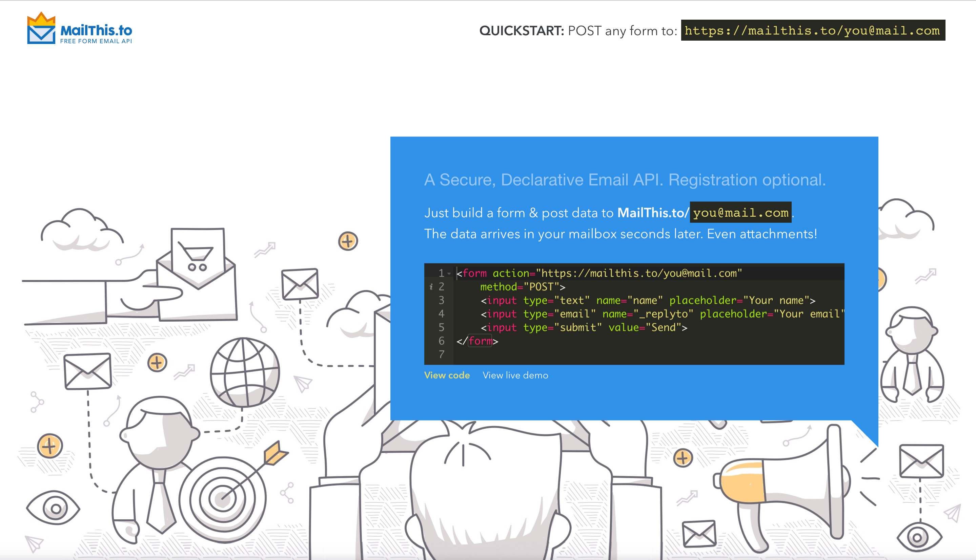Click the shopping cart letter in envelope
Screen dimensions: 976x560
coord(198,251)
